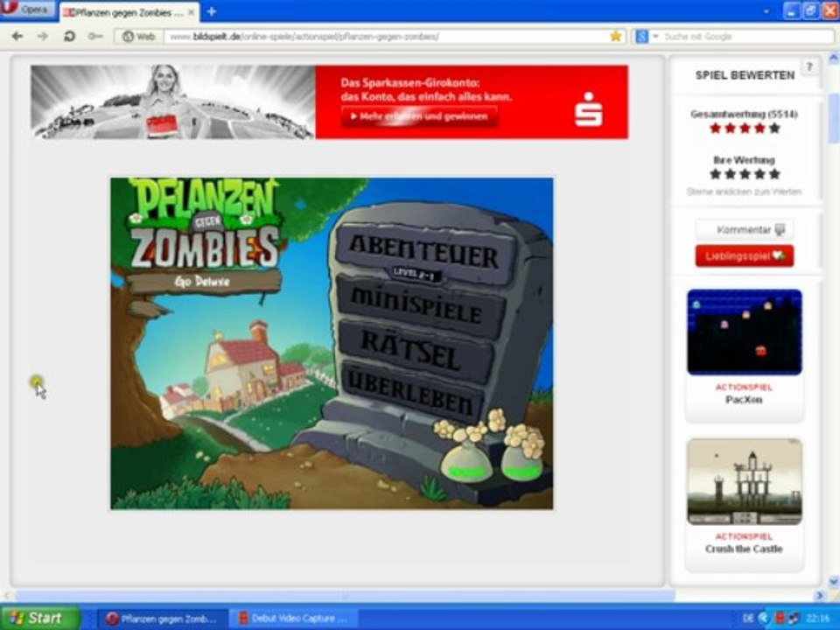Screen dimensions: 840x630
Task: Click the key wand password icon
Action: pos(95,37)
